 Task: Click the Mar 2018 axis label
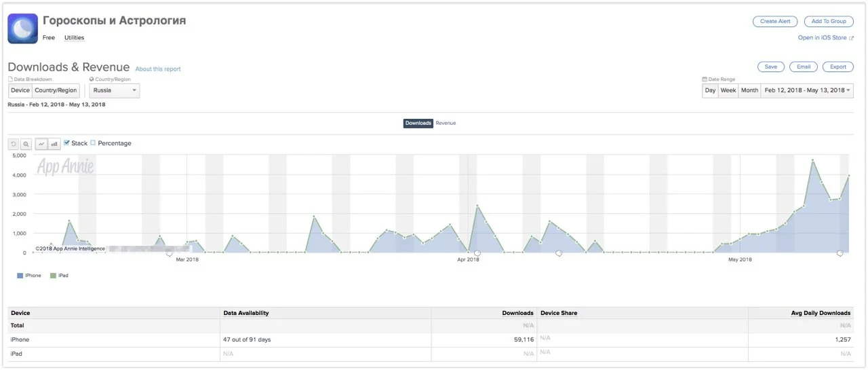pyautogui.click(x=187, y=259)
